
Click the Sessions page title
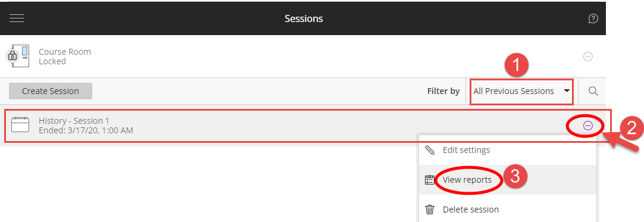304,19
